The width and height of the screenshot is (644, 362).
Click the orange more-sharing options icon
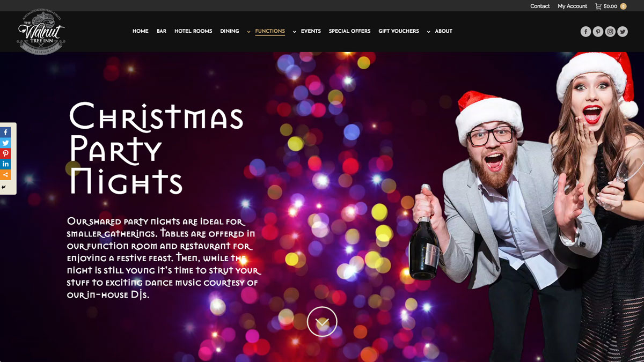pos(5,175)
